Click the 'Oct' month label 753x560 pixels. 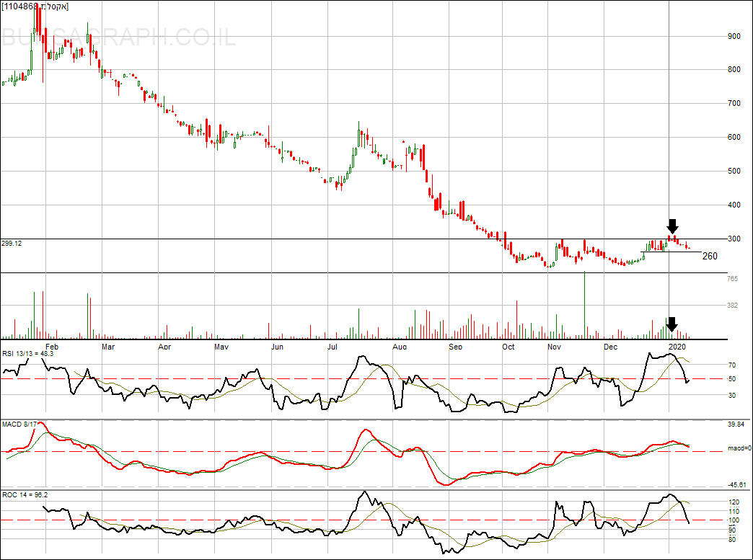click(x=508, y=347)
